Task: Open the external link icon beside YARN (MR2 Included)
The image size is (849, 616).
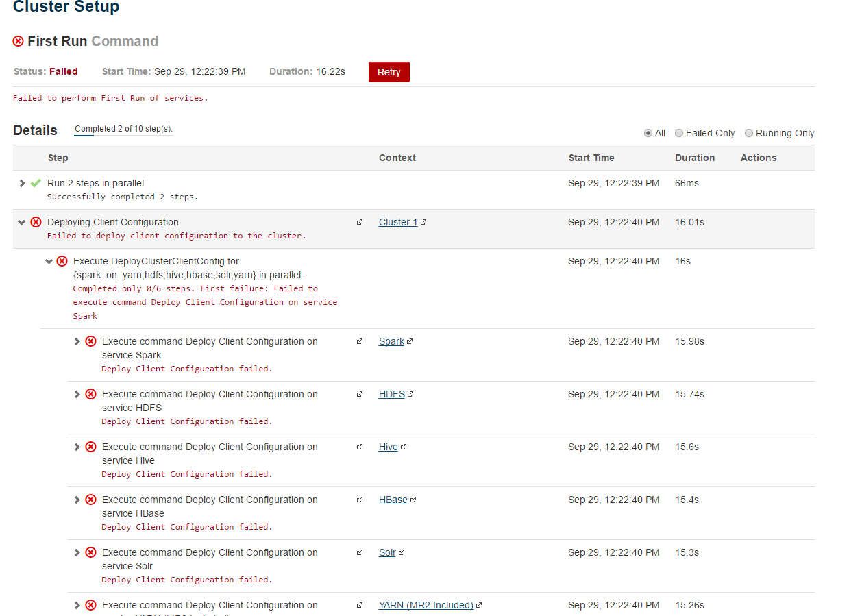Action: point(478,604)
